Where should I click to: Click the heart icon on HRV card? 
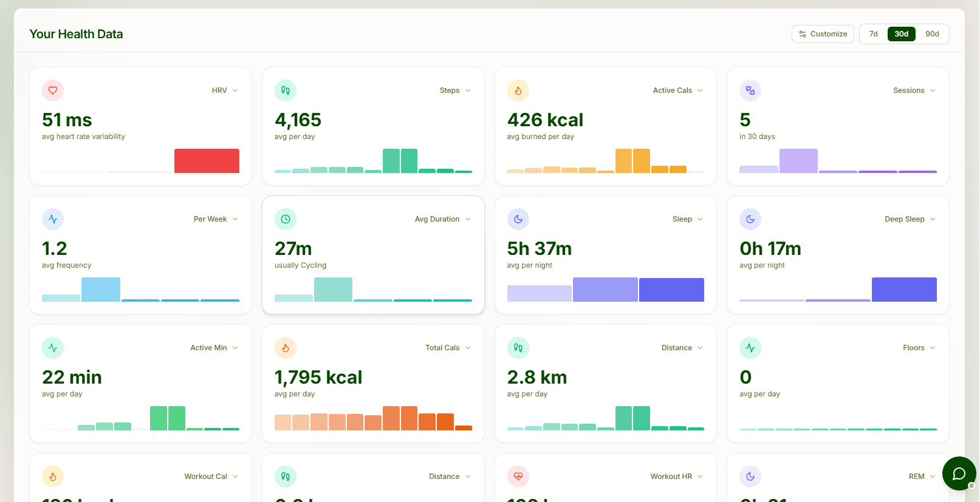tap(53, 90)
